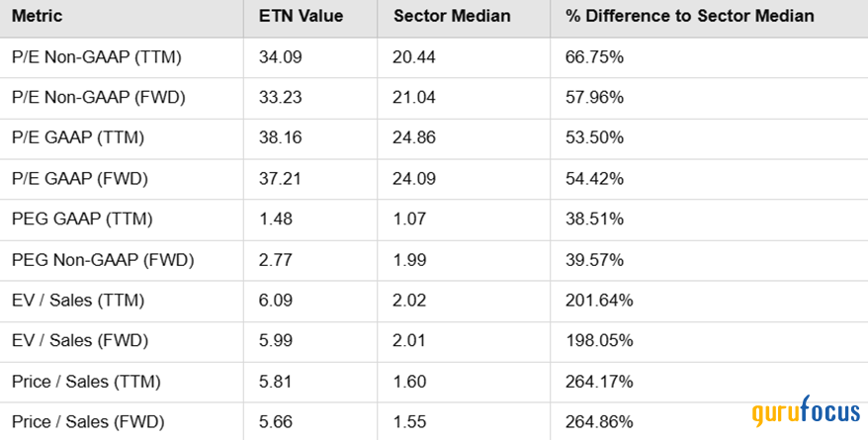The height and width of the screenshot is (440, 868).
Task: Click the Price / Sales (TTM) row label
Action: pyautogui.click(x=86, y=382)
